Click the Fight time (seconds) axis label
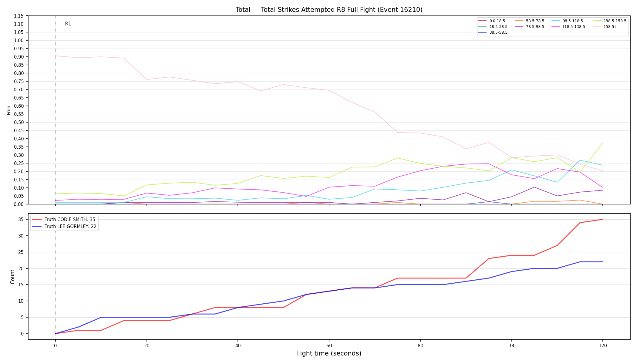 click(329, 353)
